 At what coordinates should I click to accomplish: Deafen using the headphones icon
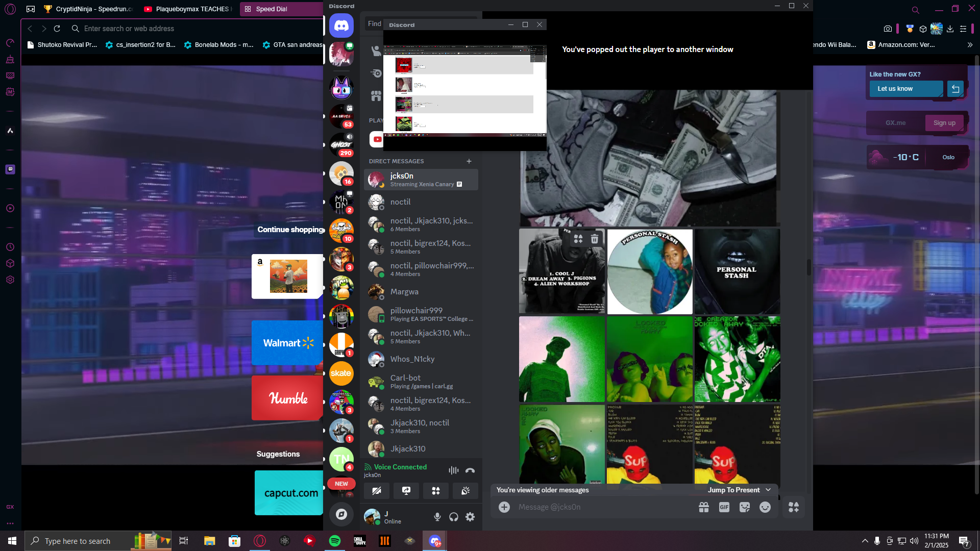click(x=454, y=517)
